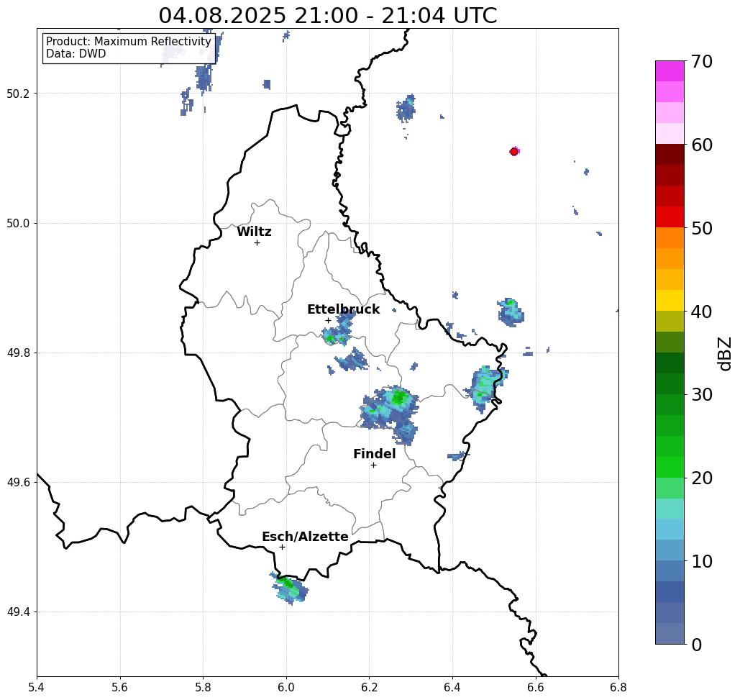Click the rain cell south of Esch/Alzette
This screenshot has height=700, width=740.
[x=289, y=588]
